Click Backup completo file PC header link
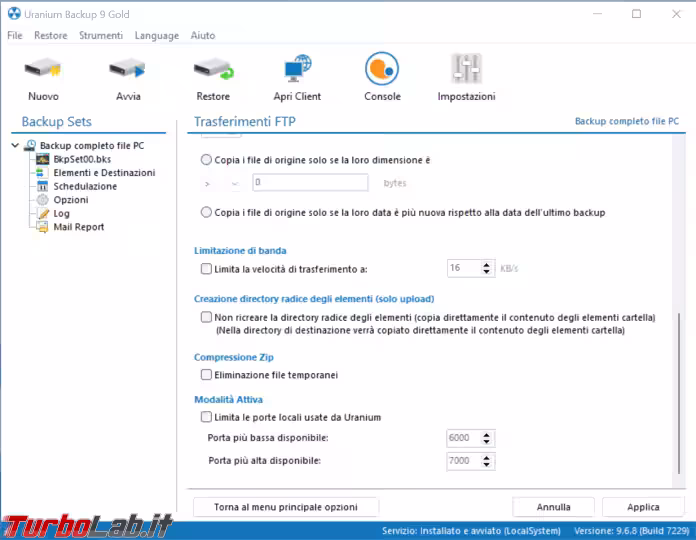The image size is (696, 540). pyautogui.click(x=627, y=121)
